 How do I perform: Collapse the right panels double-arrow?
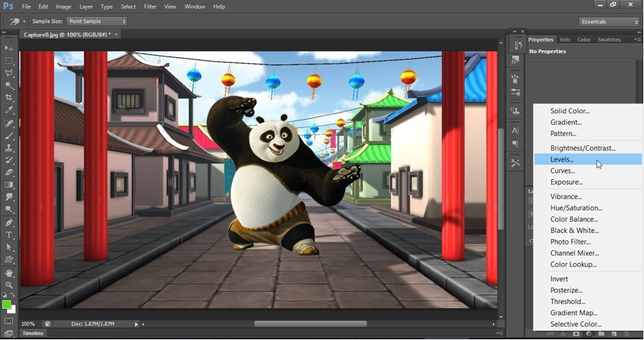tap(638, 32)
